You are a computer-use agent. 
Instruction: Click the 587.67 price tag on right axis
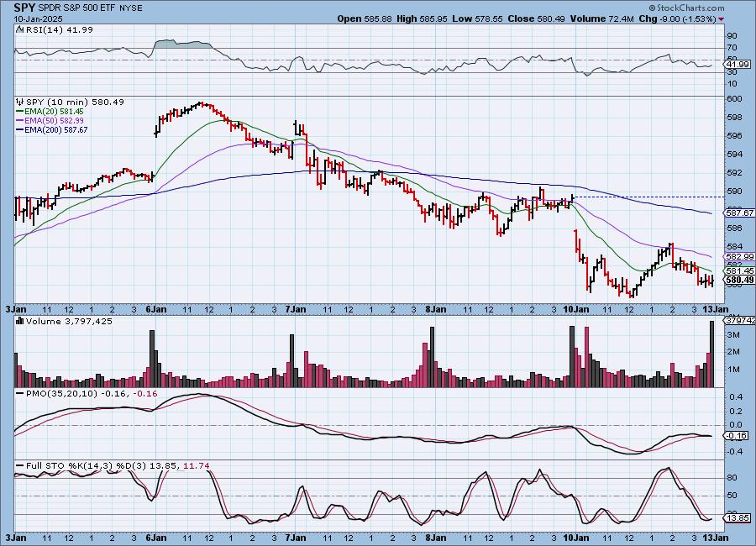click(x=739, y=213)
